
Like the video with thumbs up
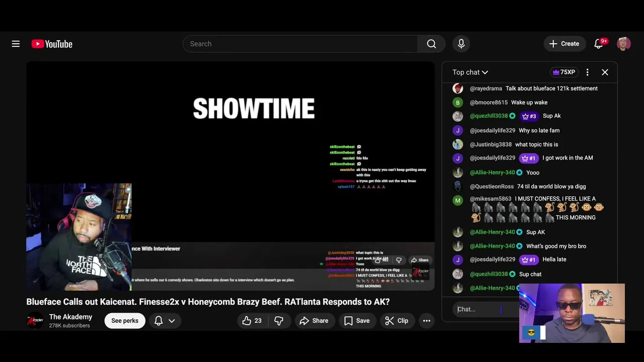(x=252, y=321)
